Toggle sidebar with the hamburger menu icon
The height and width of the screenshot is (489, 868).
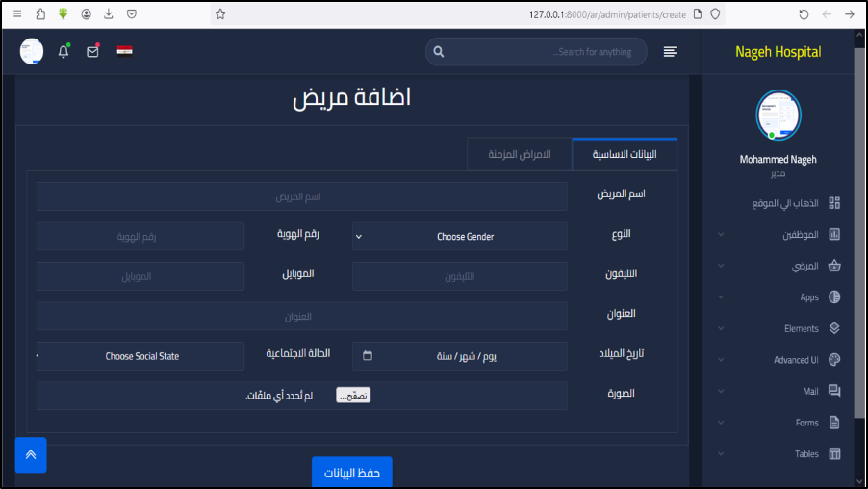670,52
